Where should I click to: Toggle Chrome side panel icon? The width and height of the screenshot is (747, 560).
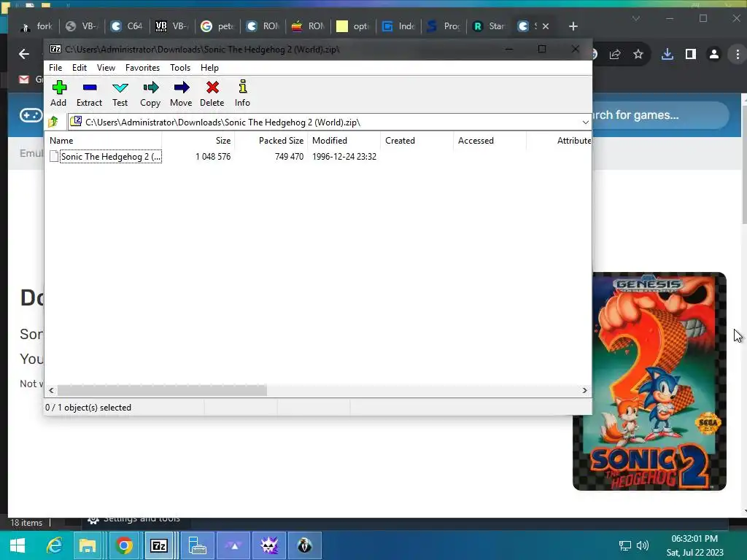(691, 54)
